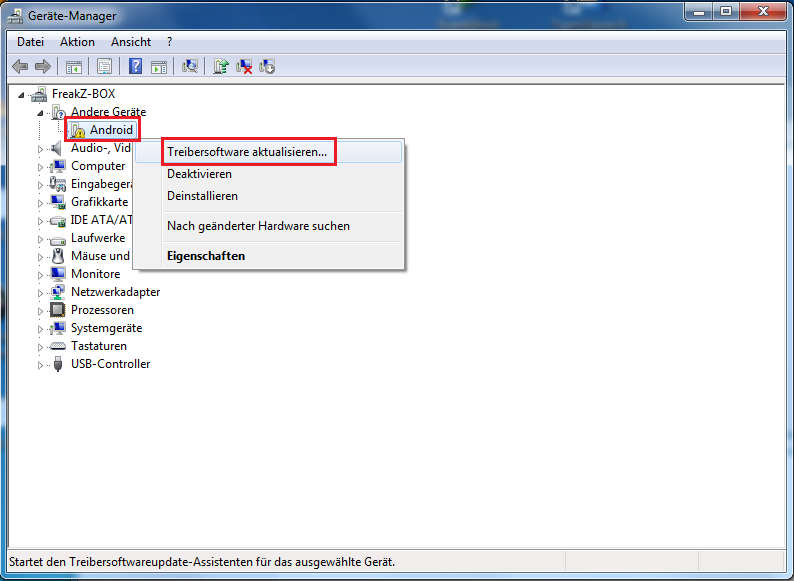Choose Treibersoftware aktualisieren... from context menu
794x581 pixels.
coord(268,152)
